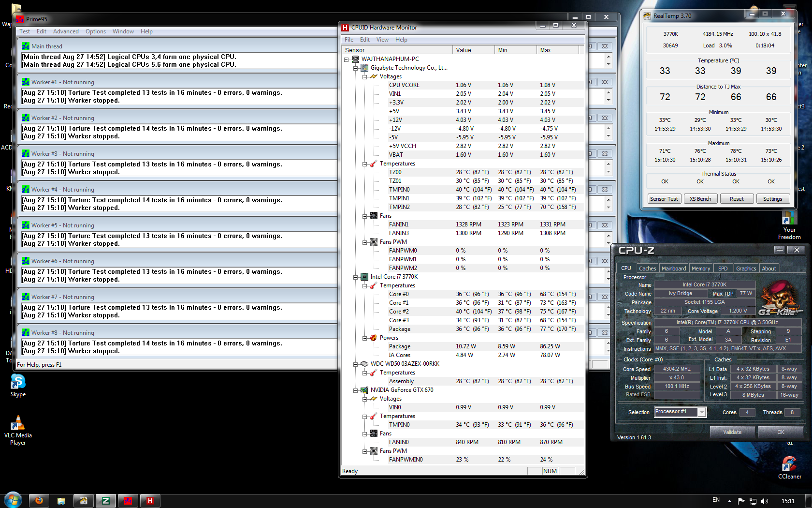Screen dimensions: 812x508
Task: Click the OK button in CPU-Z
Action: (781, 432)
